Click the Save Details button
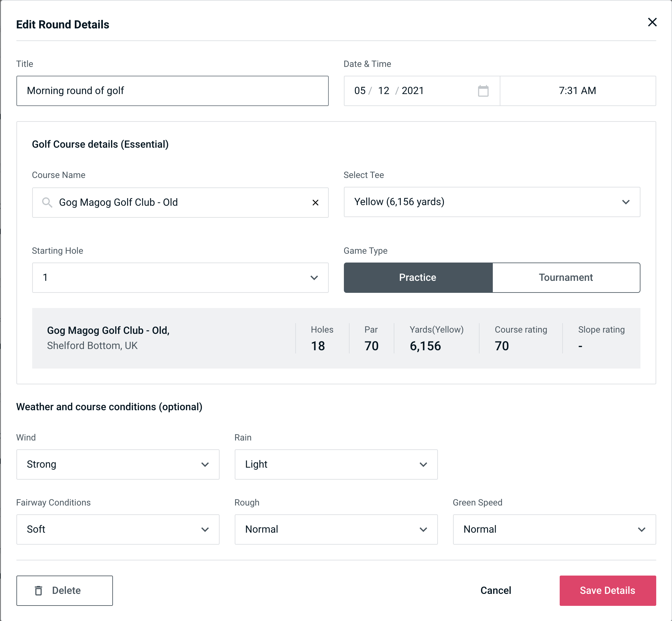The image size is (672, 621). coord(608,590)
